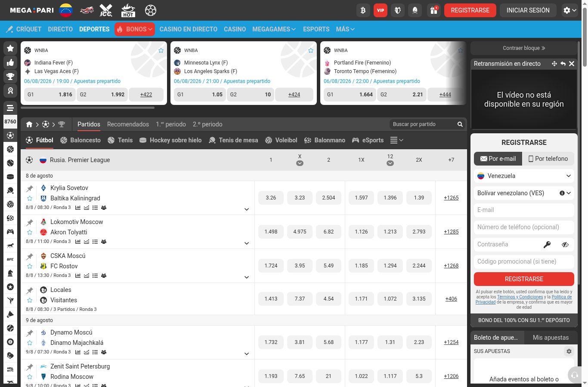Open the settings gear dropdown in header

click(570, 10)
